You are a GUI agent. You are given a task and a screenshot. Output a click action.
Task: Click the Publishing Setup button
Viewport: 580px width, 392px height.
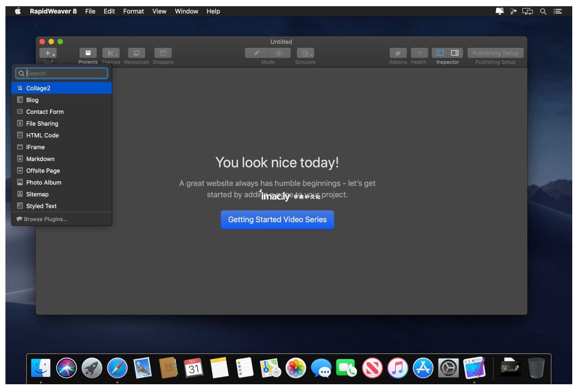pos(495,53)
